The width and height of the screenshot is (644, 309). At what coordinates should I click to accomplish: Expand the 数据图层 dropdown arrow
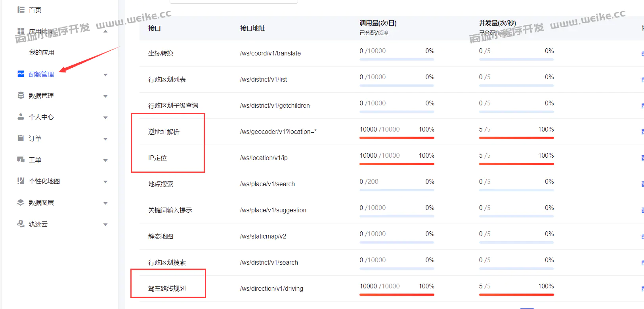(105, 203)
